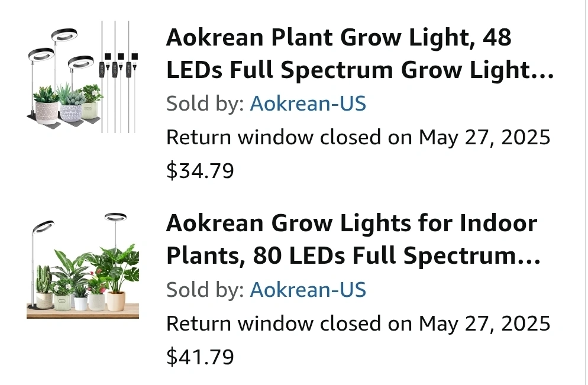Visit Aokrean-US seller for the $41.79 item
The width and height of the screenshot is (588, 385).
pyautogui.click(x=308, y=290)
